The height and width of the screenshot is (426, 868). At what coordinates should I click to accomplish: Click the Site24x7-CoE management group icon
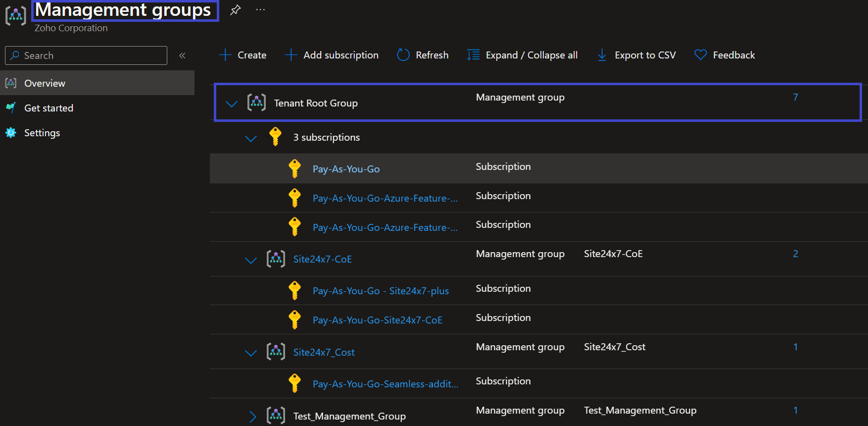coord(276,259)
